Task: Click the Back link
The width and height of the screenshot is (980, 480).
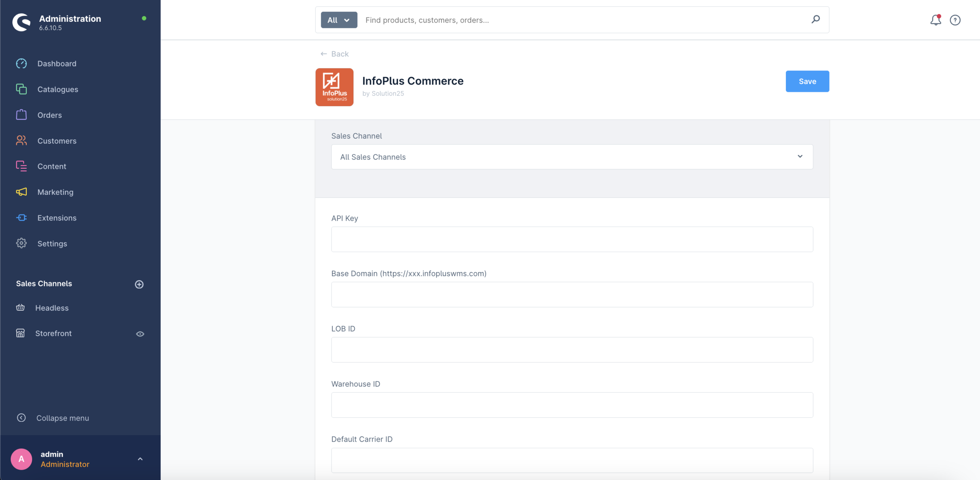Action: pos(335,54)
